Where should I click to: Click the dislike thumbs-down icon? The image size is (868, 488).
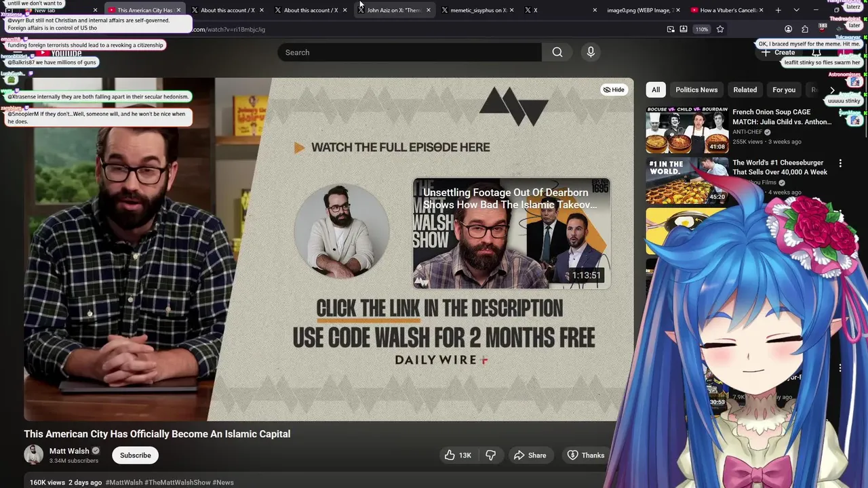click(x=491, y=455)
